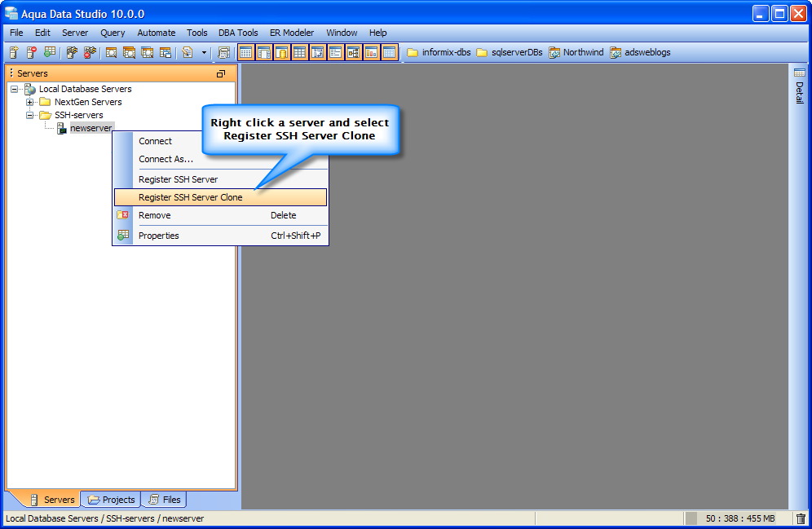Click the third magnifier query window icon
The height and width of the screenshot is (529, 812).
[x=147, y=52]
